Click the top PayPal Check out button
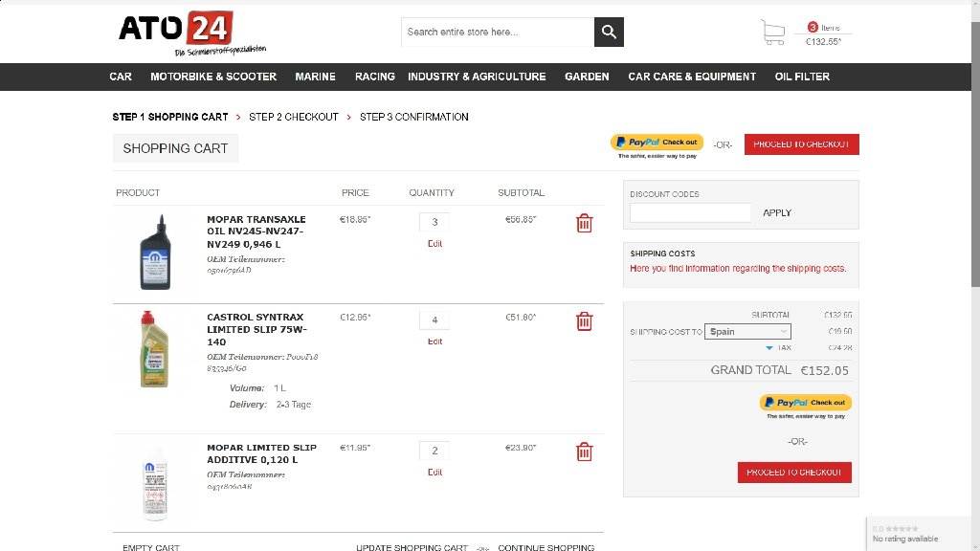Viewport: 980px width, 551px height. tap(657, 143)
